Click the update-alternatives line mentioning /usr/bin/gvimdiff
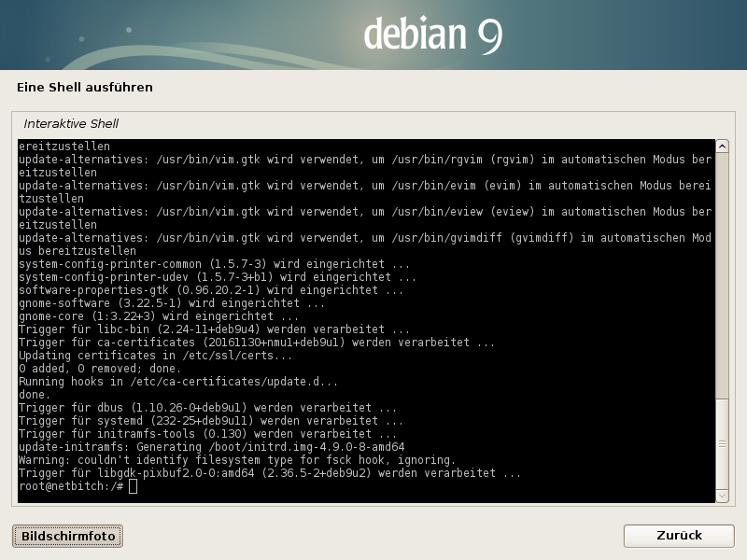Screen dimensions: 747x560 (365, 245)
